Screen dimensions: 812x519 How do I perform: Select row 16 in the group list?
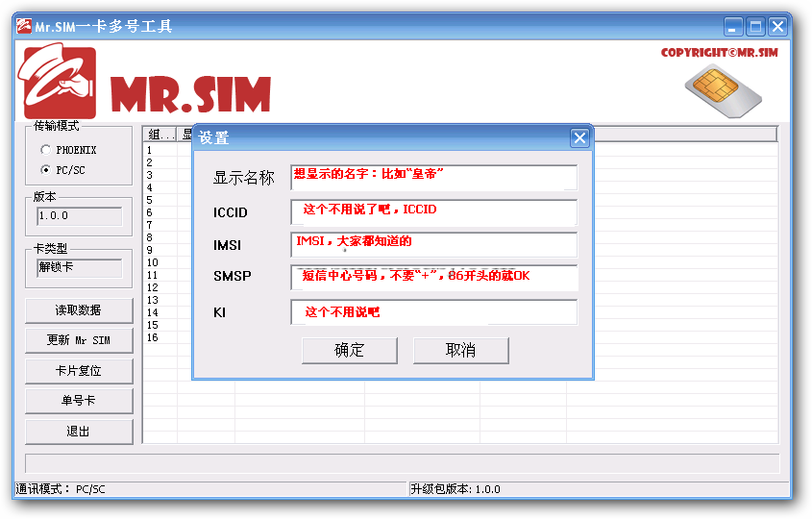[152, 337]
